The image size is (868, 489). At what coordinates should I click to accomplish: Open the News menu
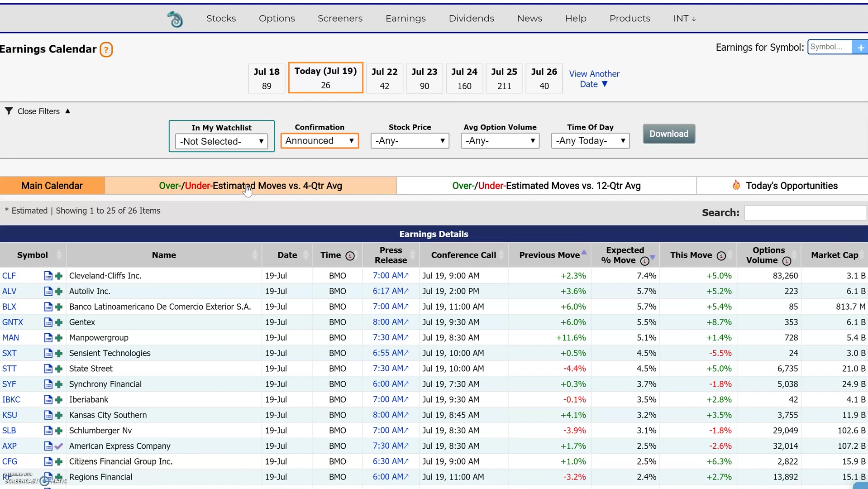(529, 19)
